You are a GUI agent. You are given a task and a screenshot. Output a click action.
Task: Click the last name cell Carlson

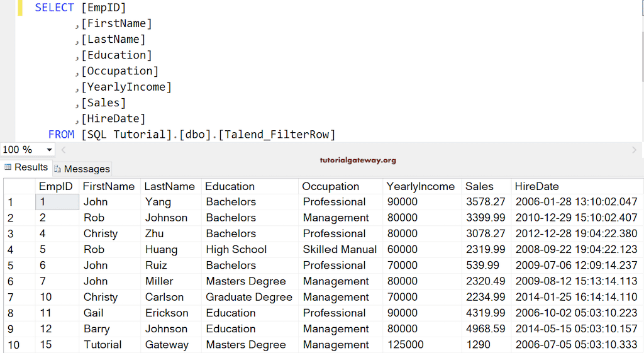click(x=171, y=297)
